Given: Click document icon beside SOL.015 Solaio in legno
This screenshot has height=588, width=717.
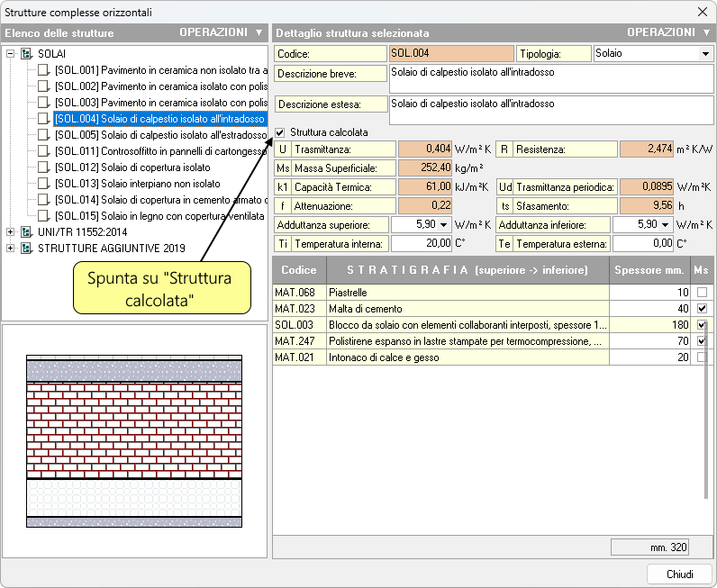Looking at the screenshot, I should coord(43,216).
